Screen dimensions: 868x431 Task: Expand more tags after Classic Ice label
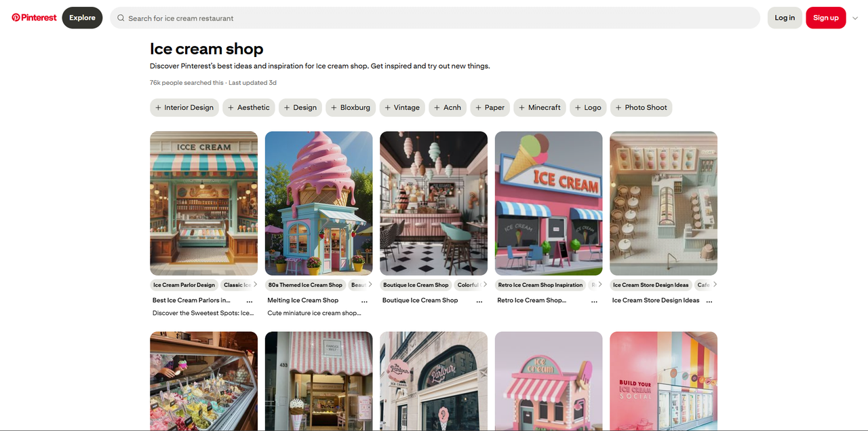click(256, 284)
